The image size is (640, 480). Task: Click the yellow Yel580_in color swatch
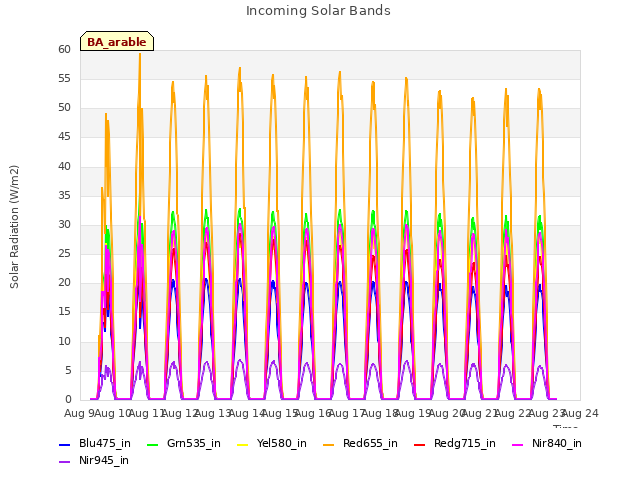click(x=242, y=444)
